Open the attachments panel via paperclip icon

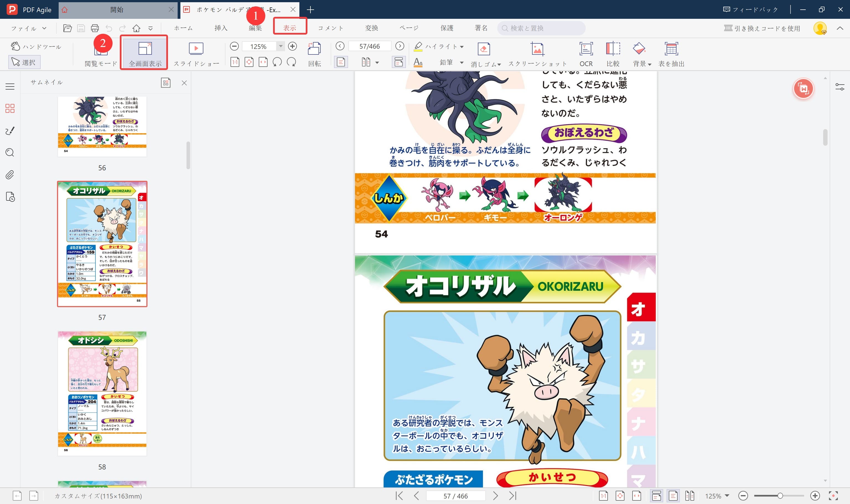pos(9,174)
